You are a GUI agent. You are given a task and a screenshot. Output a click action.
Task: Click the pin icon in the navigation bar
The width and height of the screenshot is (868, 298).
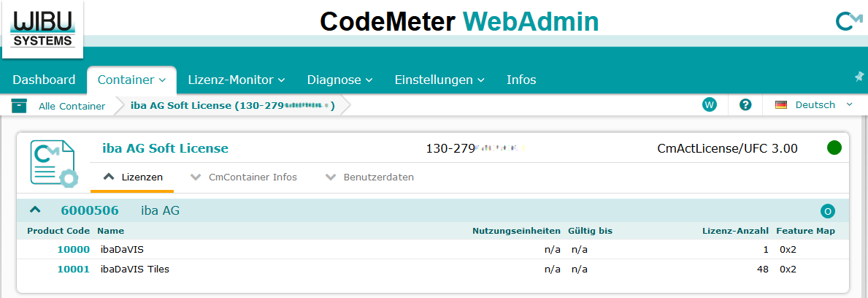859,77
